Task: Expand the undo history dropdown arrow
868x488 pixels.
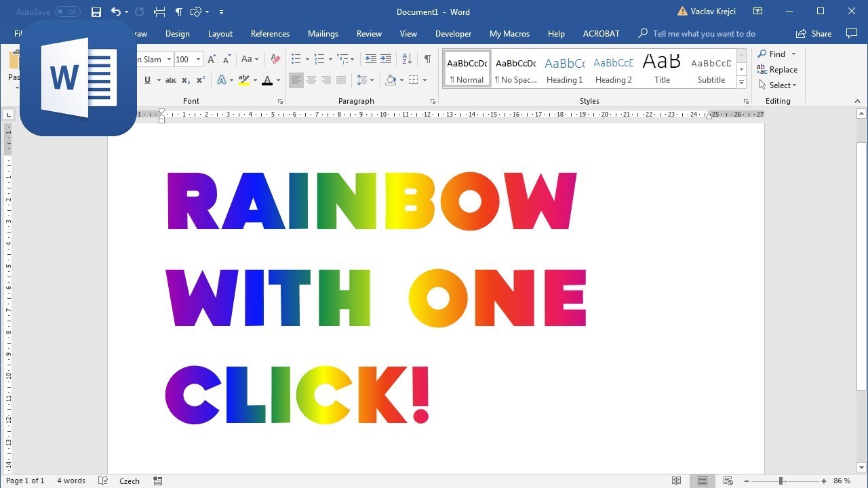Action: coord(126,12)
